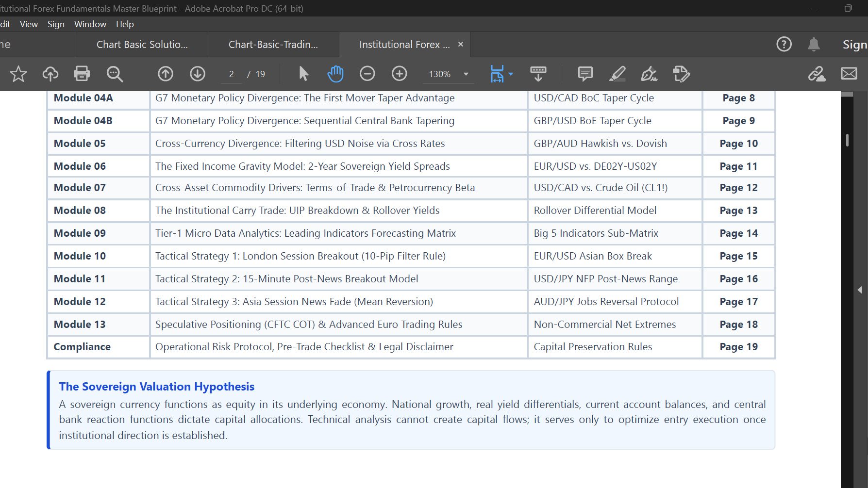Choose the selection arrow tool

click(x=303, y=74)
